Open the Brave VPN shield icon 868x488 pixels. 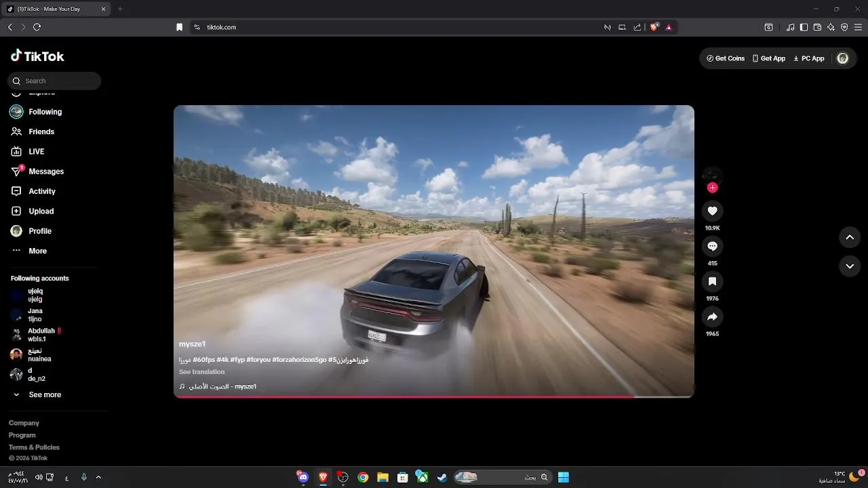coord(844,27)
